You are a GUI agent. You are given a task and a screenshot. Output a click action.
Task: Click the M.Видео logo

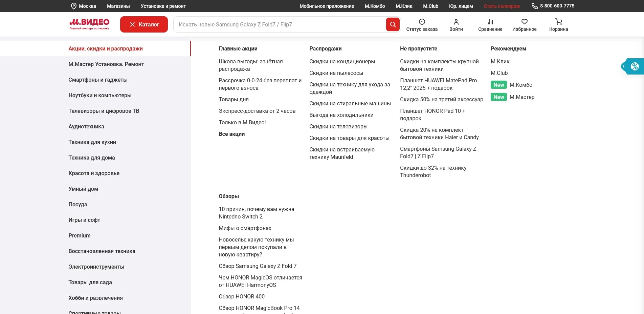[89, 24]
